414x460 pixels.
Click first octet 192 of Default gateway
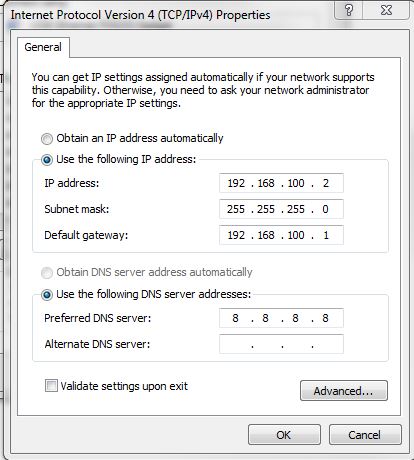236,235
